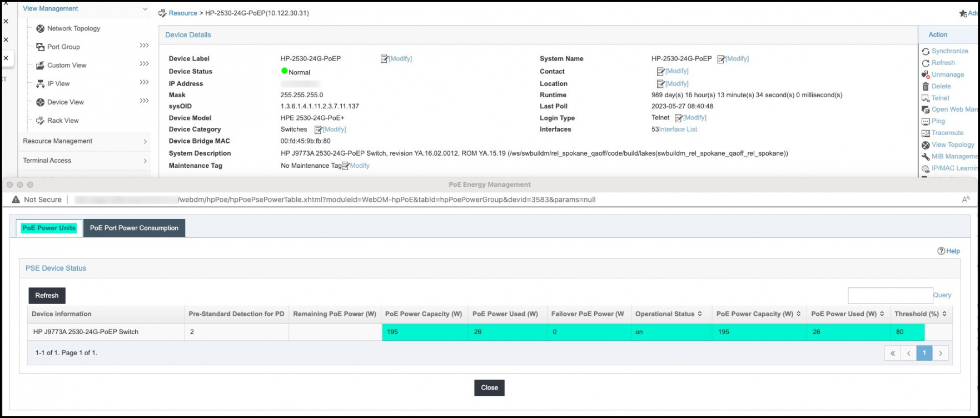The image size is (980, 418).
Task: Run Ping from the Action panel
Action: 938,121
